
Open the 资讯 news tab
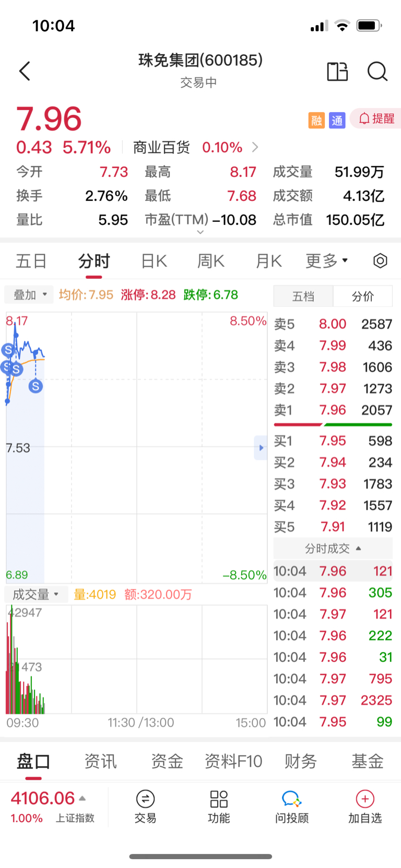(x=100, y=762)
